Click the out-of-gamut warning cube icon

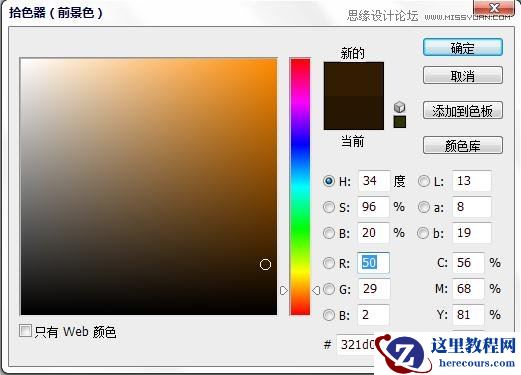pos(399,107)
